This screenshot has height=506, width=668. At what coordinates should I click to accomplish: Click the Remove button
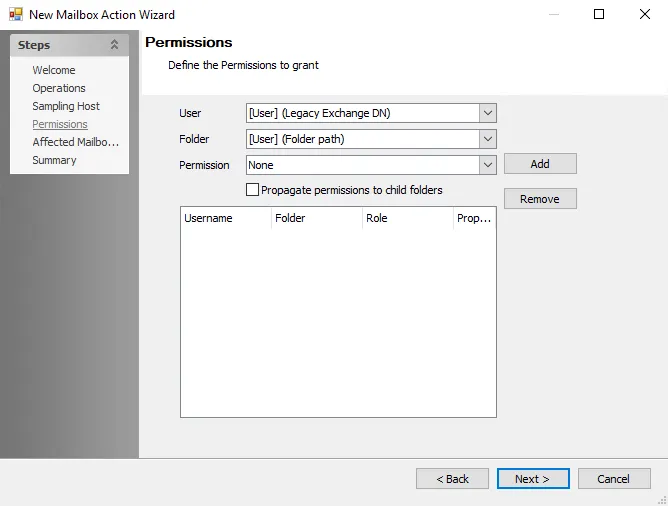coord(540,198)
